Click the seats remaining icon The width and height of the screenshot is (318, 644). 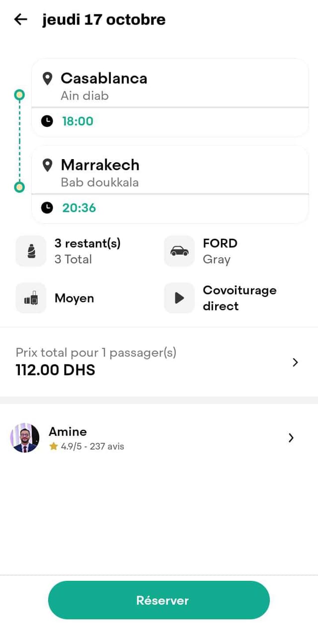pyautogui.click(x=31, y=251)
